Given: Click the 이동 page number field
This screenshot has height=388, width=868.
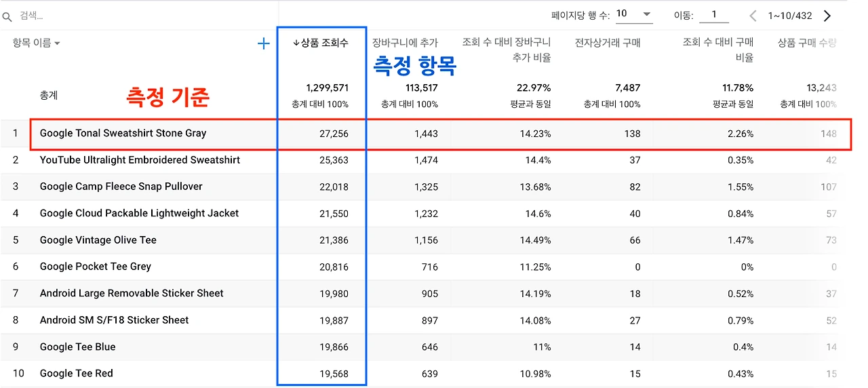Looking at the screenshot, I should pos(713,14).
